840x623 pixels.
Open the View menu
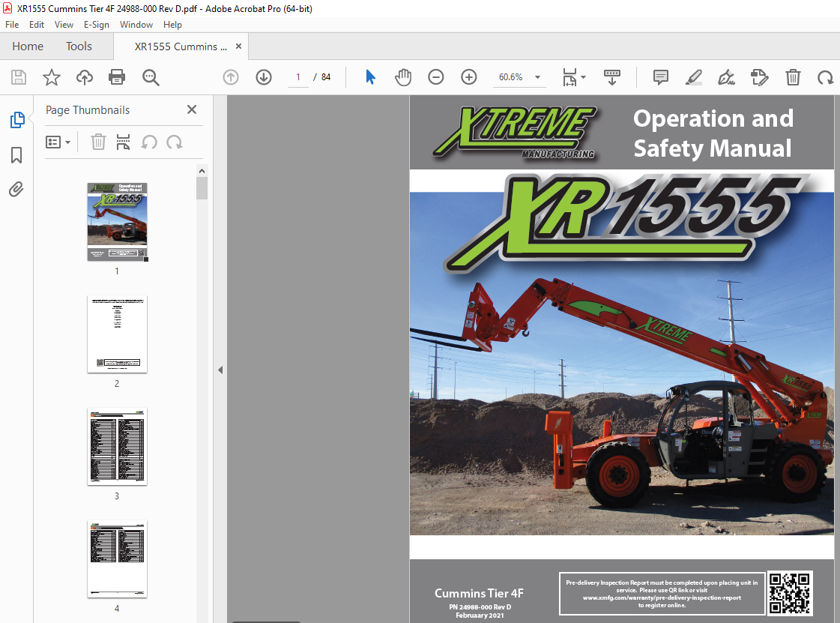[64, 25]
